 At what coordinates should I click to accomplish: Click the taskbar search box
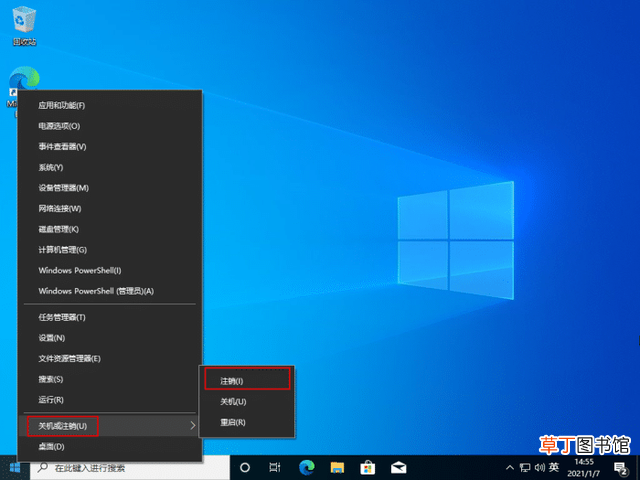(130, 468)
